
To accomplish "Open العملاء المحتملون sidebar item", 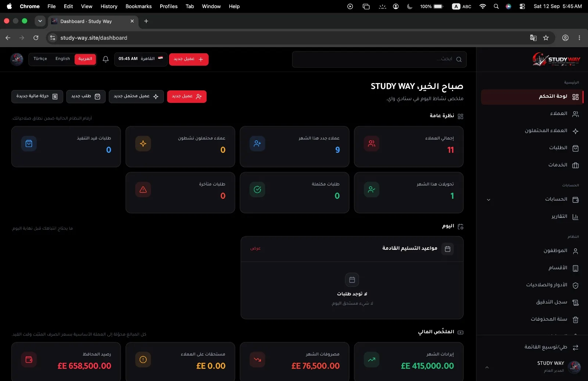I will pos(532,131).
